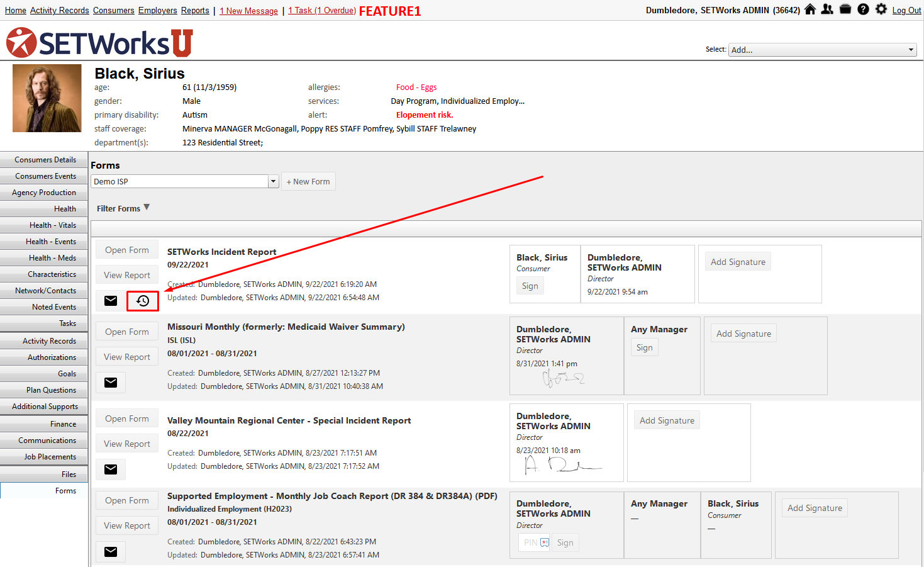Select Health - Meds in sidebar
This screenshot has height=567, width=924.
pos(44,258)
